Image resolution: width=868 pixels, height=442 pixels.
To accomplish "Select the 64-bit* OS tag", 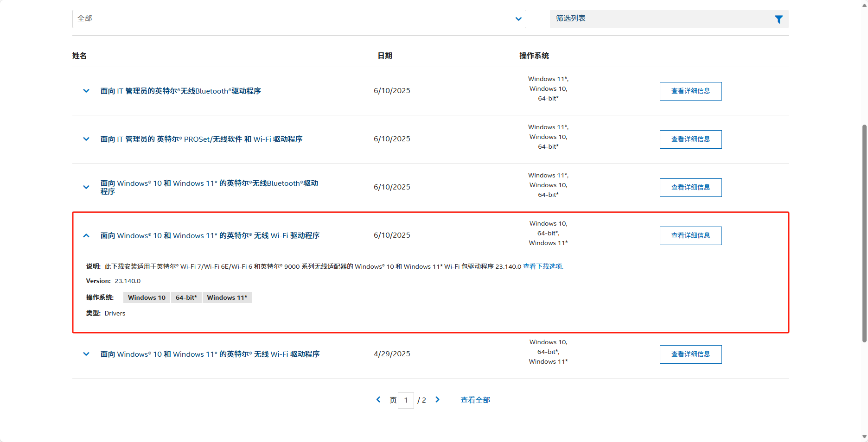I will click(186, 297).
